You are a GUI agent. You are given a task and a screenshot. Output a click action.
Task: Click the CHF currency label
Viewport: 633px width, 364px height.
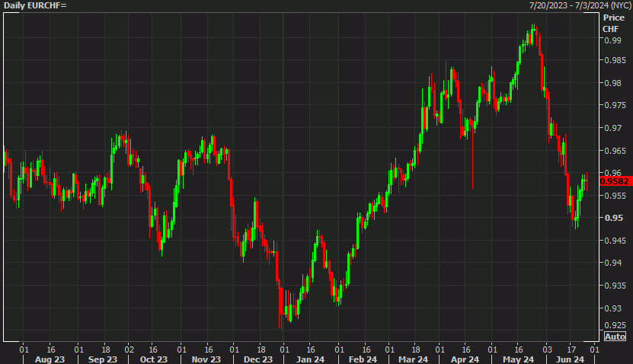[610, 29]
